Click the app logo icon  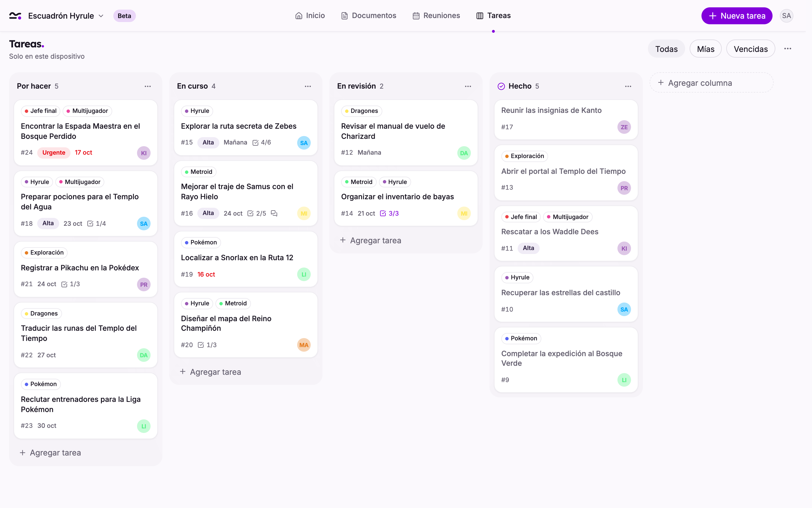[x=15, y=16]
